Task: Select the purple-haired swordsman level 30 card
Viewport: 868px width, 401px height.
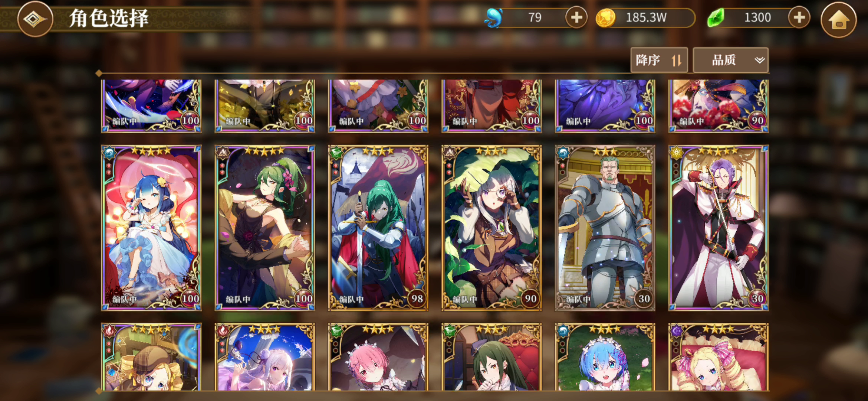Action: click(719, 228)
